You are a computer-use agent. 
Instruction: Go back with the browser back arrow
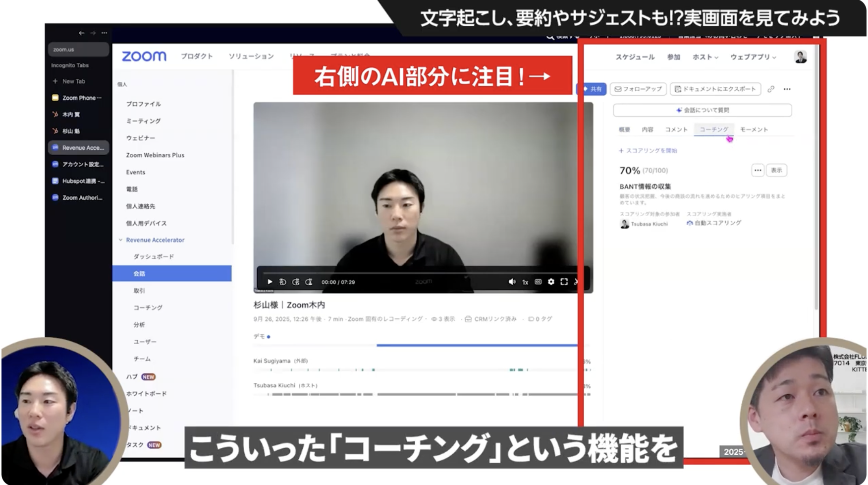(x=81, y=33)
